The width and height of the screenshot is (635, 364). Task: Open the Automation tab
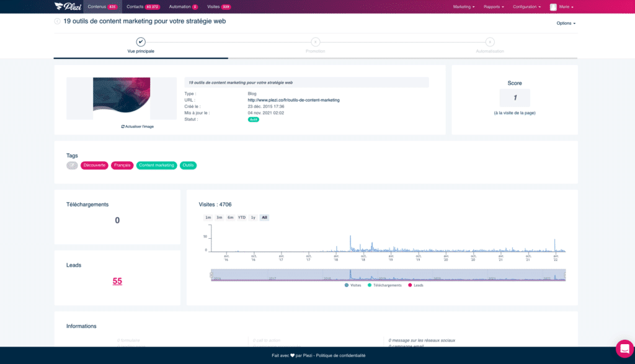(184, 7)
